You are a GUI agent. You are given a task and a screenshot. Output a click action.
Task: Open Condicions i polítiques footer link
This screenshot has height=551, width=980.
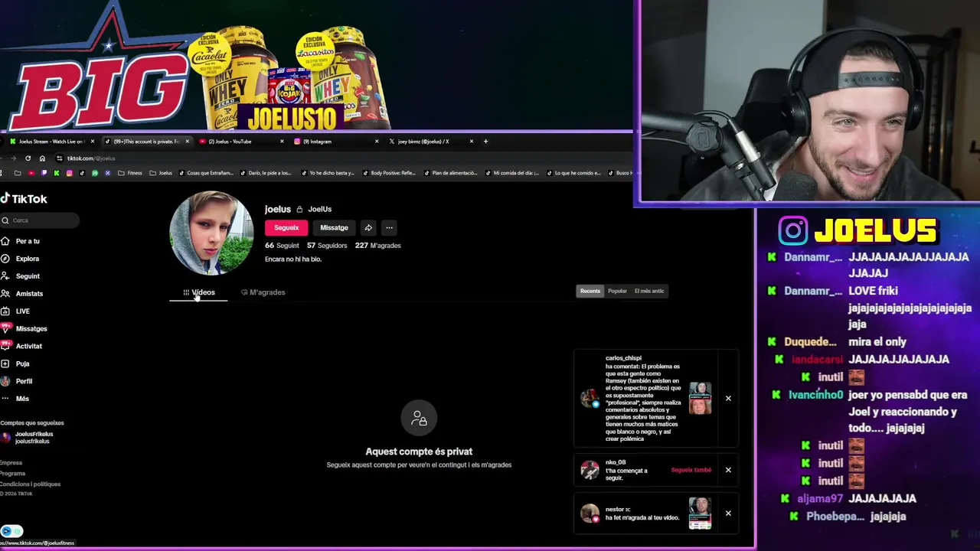pyautogui.click(x=30, y=484)
